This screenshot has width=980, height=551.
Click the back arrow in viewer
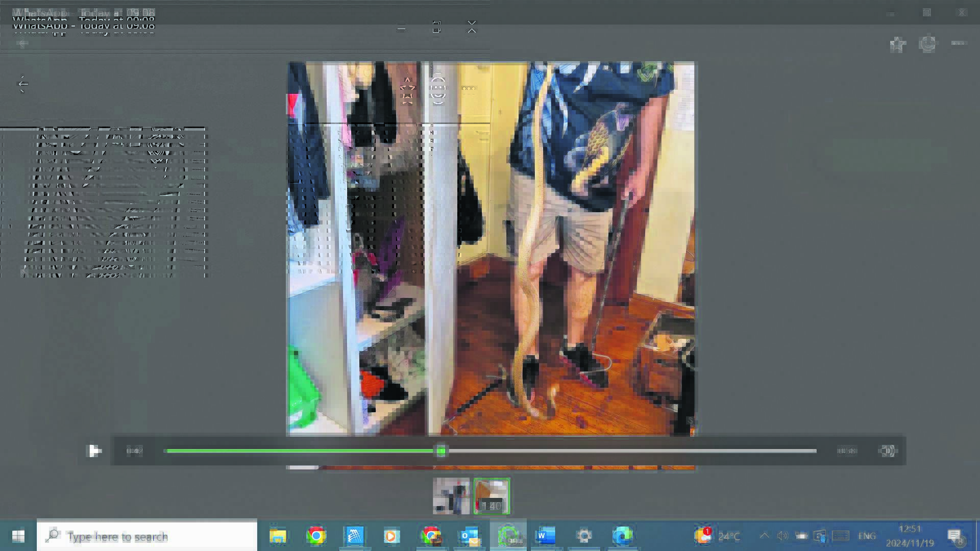tap(23, 84)
